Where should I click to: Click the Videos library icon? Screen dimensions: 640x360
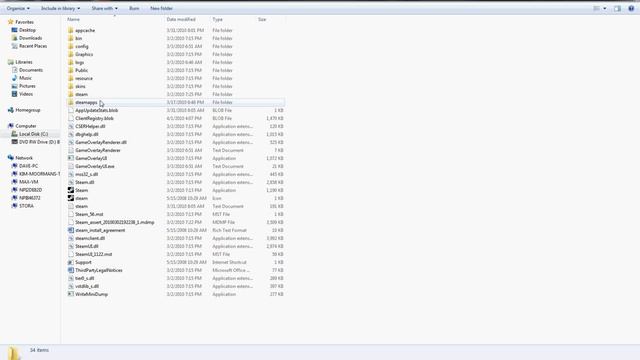tap(15, 94)
